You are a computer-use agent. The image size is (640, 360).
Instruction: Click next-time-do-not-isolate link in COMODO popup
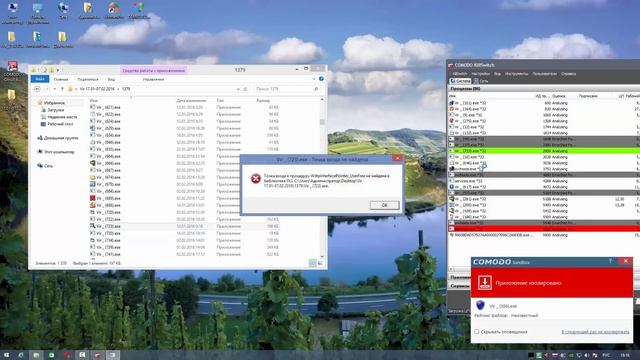pyautogui.click(x=595, y=332)
